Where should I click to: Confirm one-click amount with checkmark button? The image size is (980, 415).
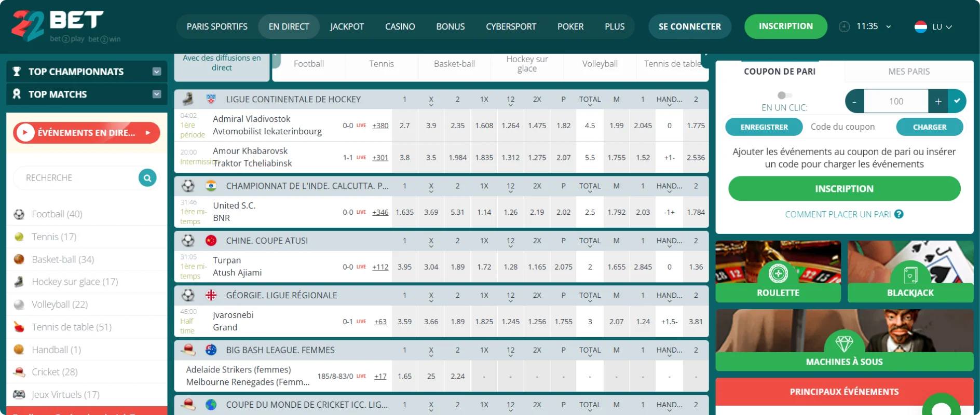click(957, 101)
